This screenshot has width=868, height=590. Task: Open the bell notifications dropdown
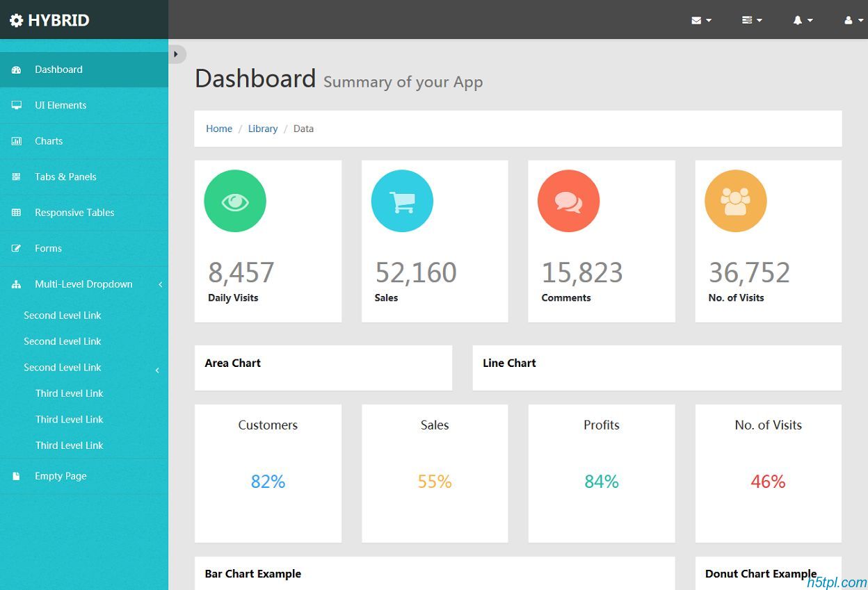(x=803, y=20)
